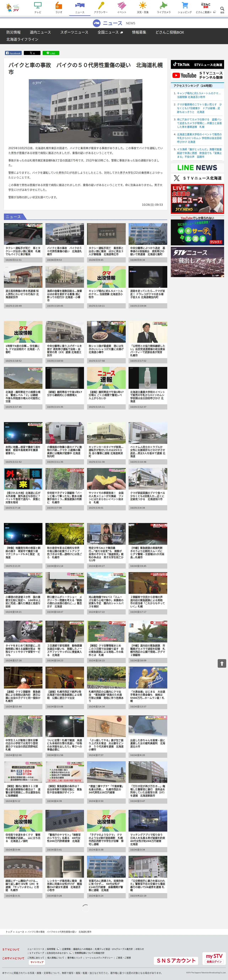
Task: Open 防災情報 tab
Action: (13, 32)
